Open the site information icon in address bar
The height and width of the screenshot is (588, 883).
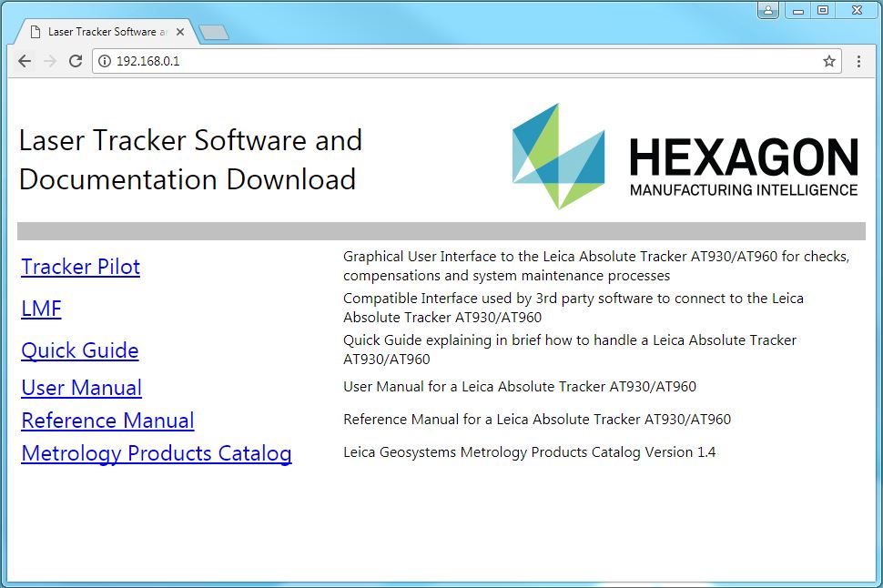107,61
